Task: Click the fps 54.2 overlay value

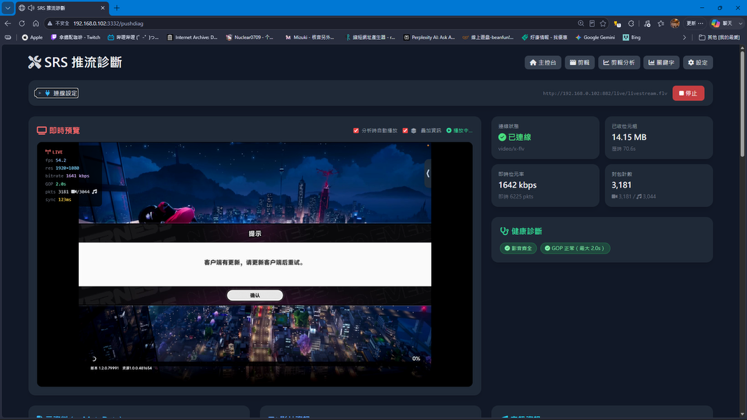Action: pos(61,160)
